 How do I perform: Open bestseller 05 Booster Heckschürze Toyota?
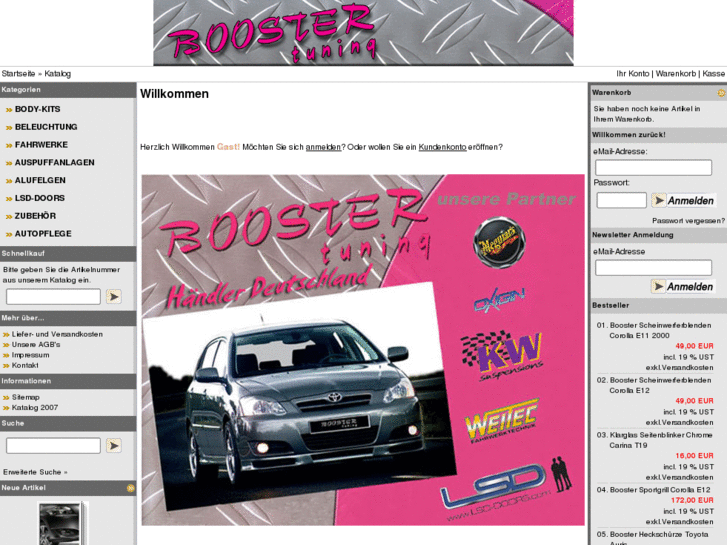click(x=659, y=539)
